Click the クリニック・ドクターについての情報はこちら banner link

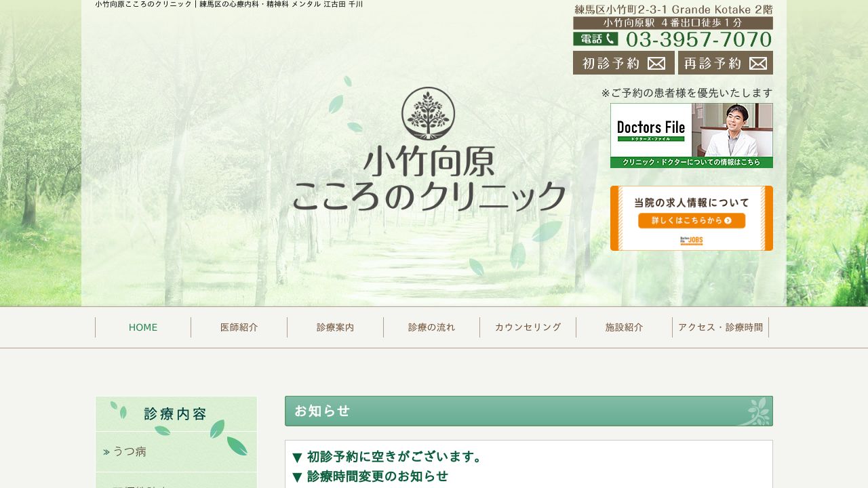[x=692, y=163]
